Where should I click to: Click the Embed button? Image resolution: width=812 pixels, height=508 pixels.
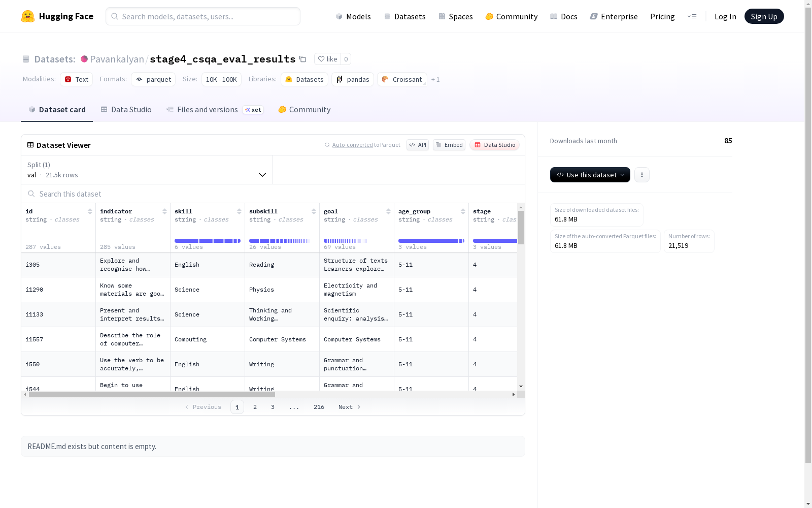449,145
